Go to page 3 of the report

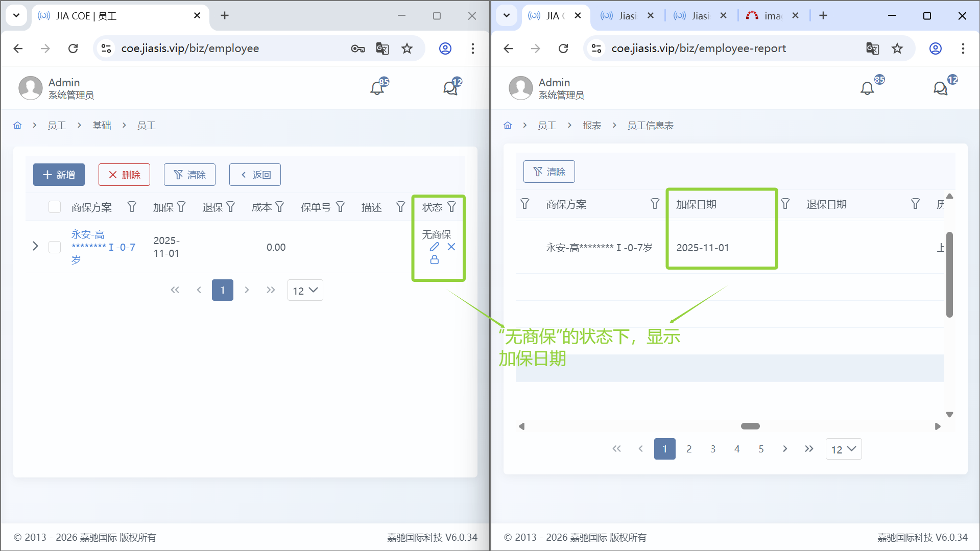[x=713, y=449]
